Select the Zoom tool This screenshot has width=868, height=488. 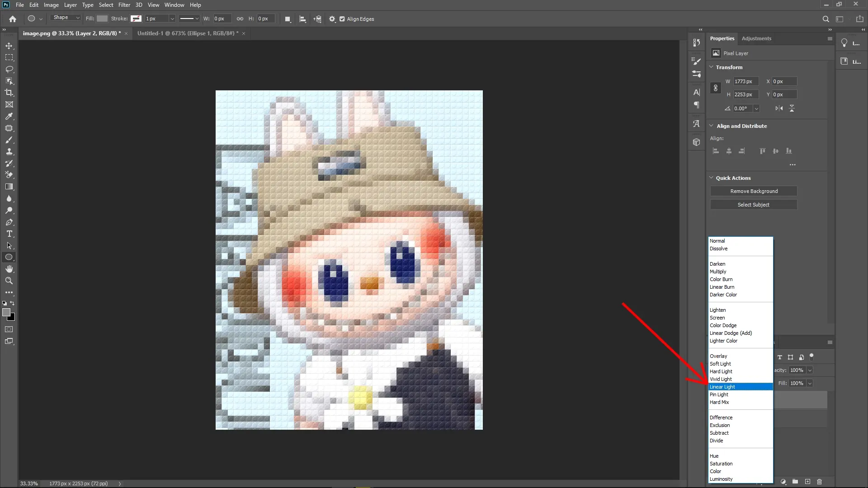click(9, 281)
